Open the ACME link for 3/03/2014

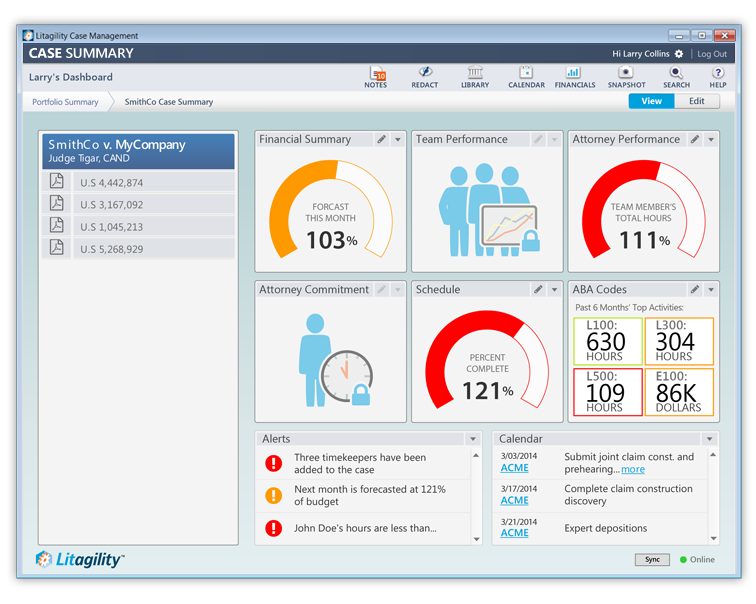pyautogui.click(x=514, y=468)
